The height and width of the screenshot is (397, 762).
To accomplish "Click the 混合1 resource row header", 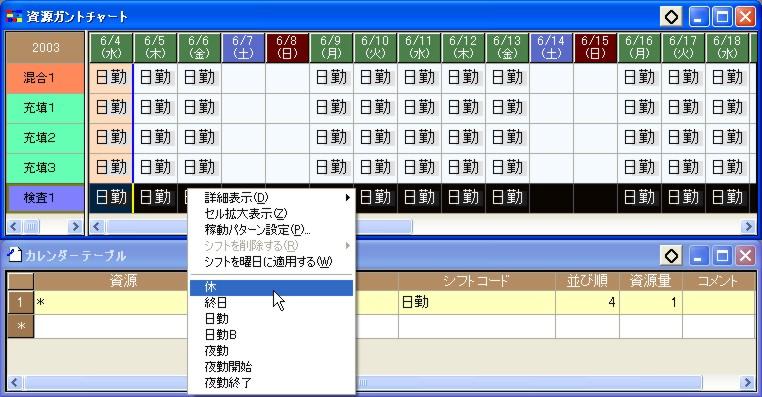I will [x=45, y=78].
